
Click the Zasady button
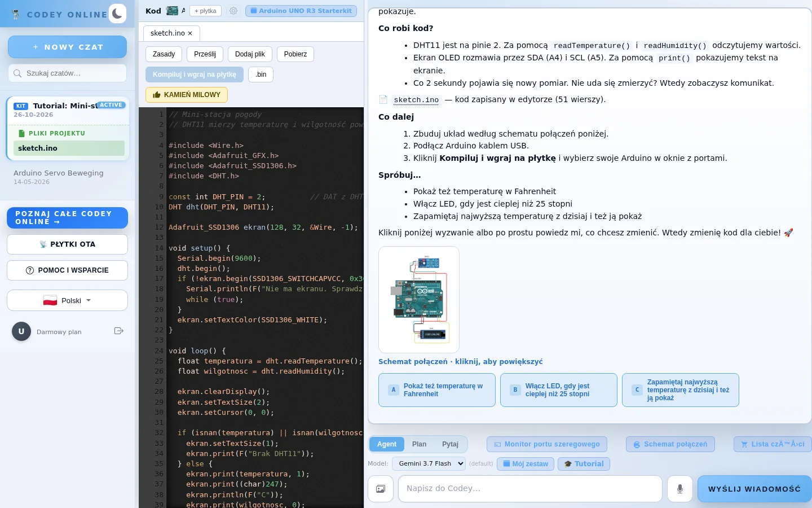[x=164, y=54]
